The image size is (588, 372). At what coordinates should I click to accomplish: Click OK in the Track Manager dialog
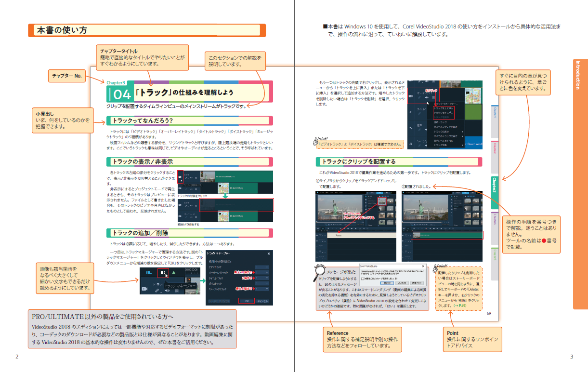[x=246, y=301]
